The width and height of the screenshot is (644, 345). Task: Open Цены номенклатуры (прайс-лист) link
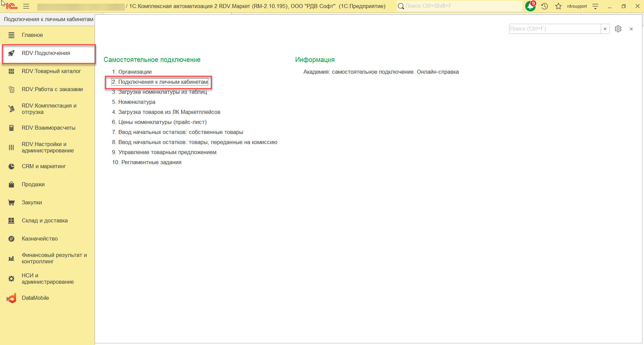tap(159, 122)
